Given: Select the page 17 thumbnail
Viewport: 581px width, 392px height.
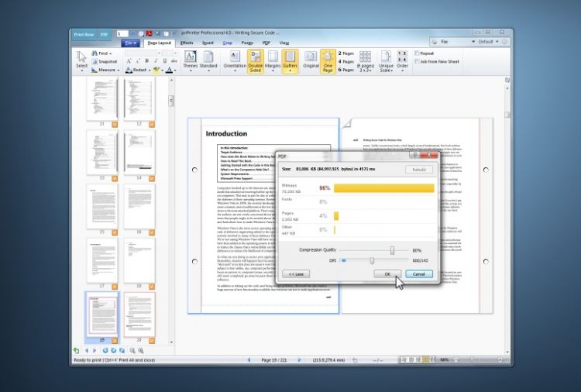Looking at the screenshot, I should pyautogui.click(x=102, y=260).
